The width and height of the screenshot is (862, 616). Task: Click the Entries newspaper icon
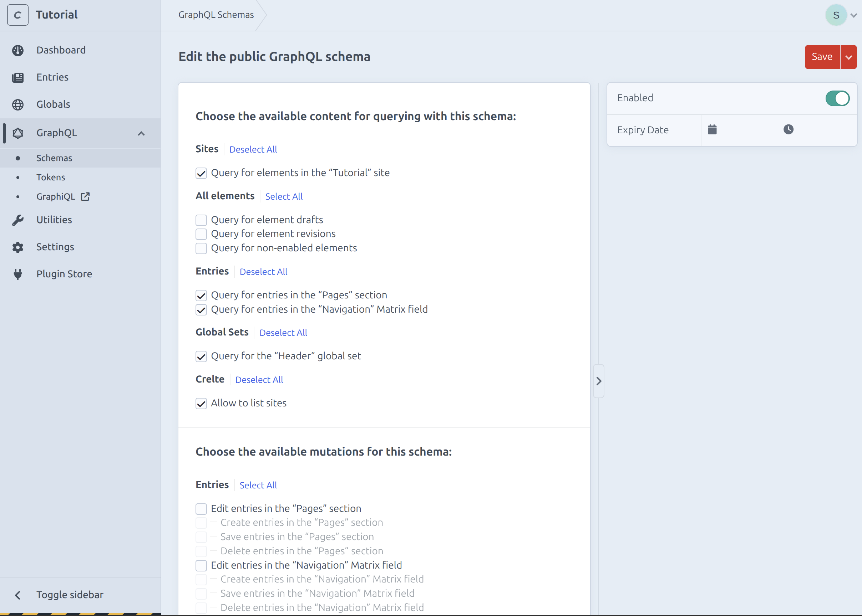(x=18, y=77)
